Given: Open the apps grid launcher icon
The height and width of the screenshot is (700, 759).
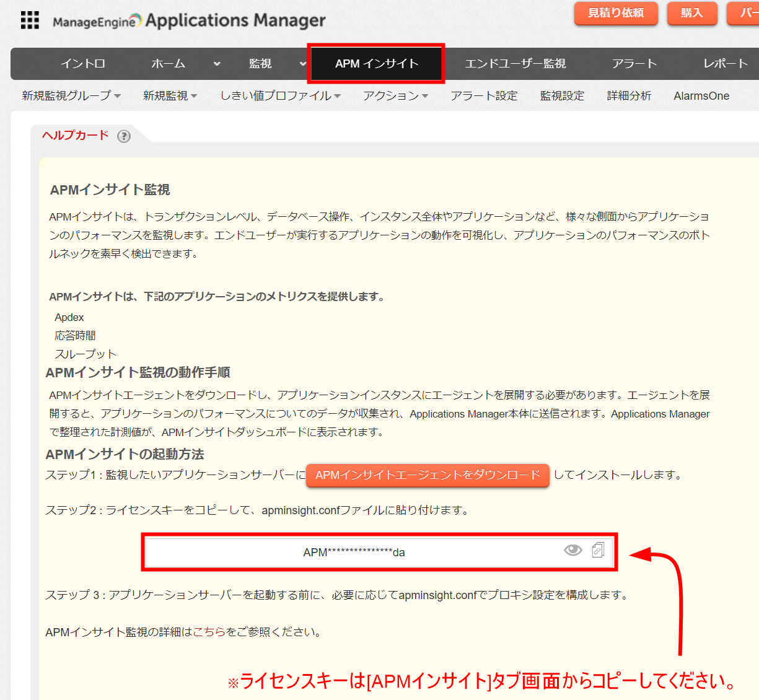Looking at the screenshot, I should [30, 20].
